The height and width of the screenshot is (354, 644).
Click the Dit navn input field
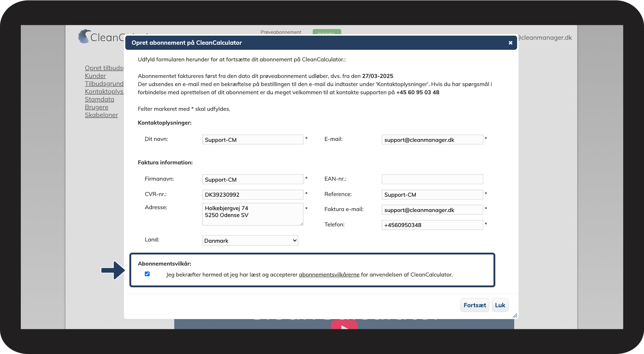point(253,140)
